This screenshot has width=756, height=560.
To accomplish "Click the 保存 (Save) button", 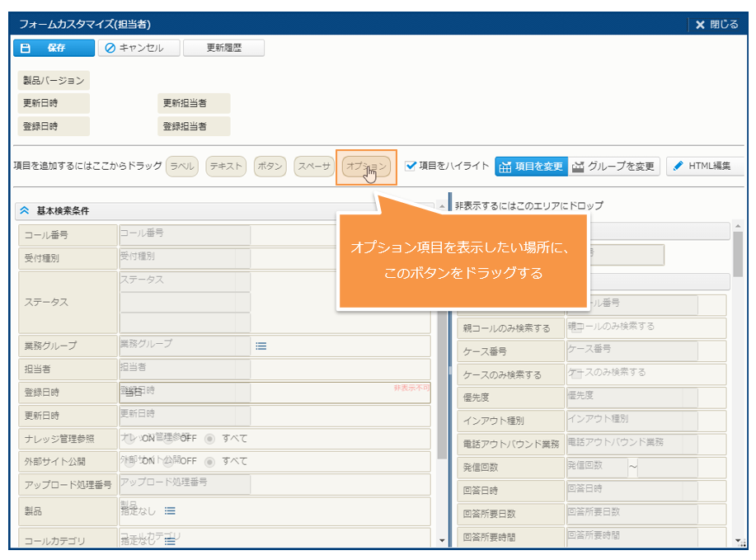I will [x=53, y=48].
